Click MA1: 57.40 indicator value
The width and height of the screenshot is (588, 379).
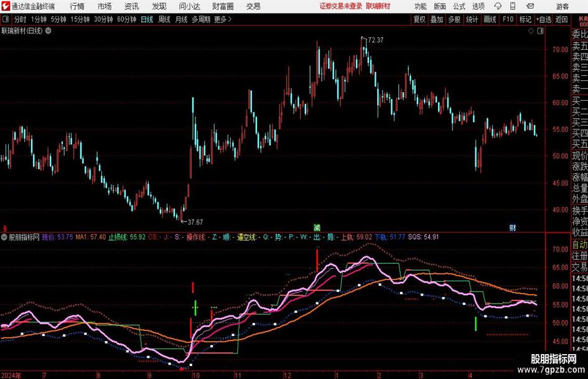click(91, 237)
